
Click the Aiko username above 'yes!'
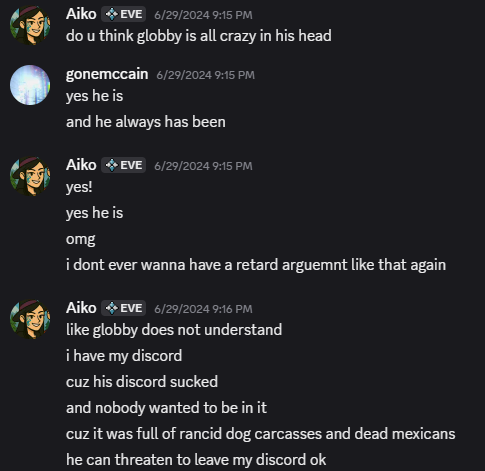[x=81, y=165]
